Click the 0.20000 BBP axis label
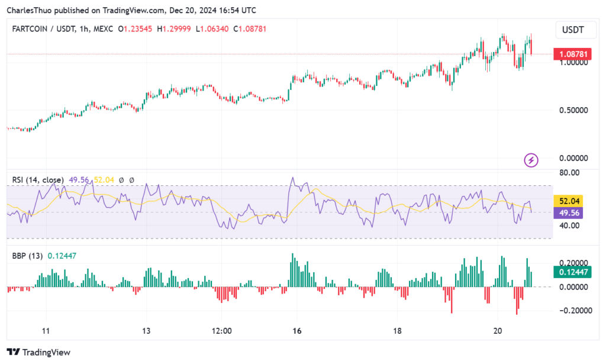The width and height of the screenshot is (606, 364). click(573, 263)
